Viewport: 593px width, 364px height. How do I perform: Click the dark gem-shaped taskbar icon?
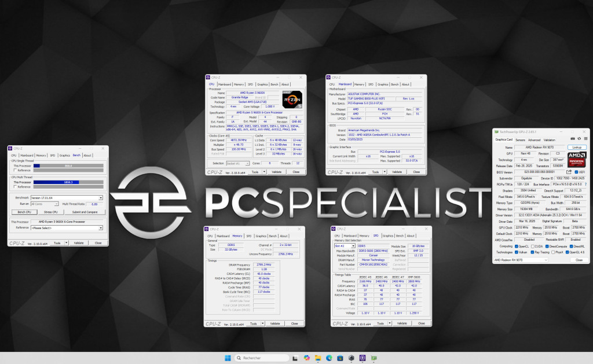coord(352,358)
